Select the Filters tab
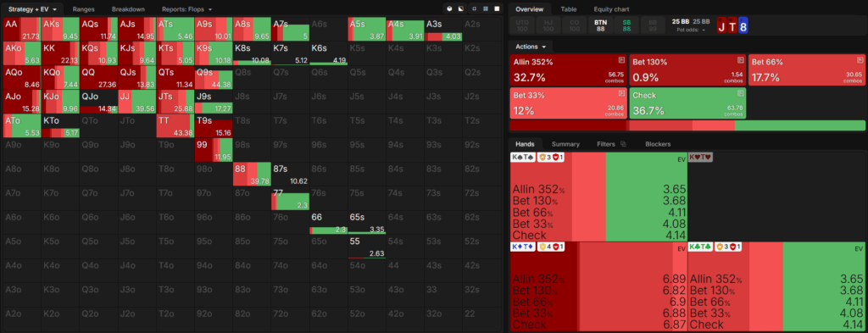The width and height of the screenshot is (868, 333). pyautogui.click(x=605, y=144)
